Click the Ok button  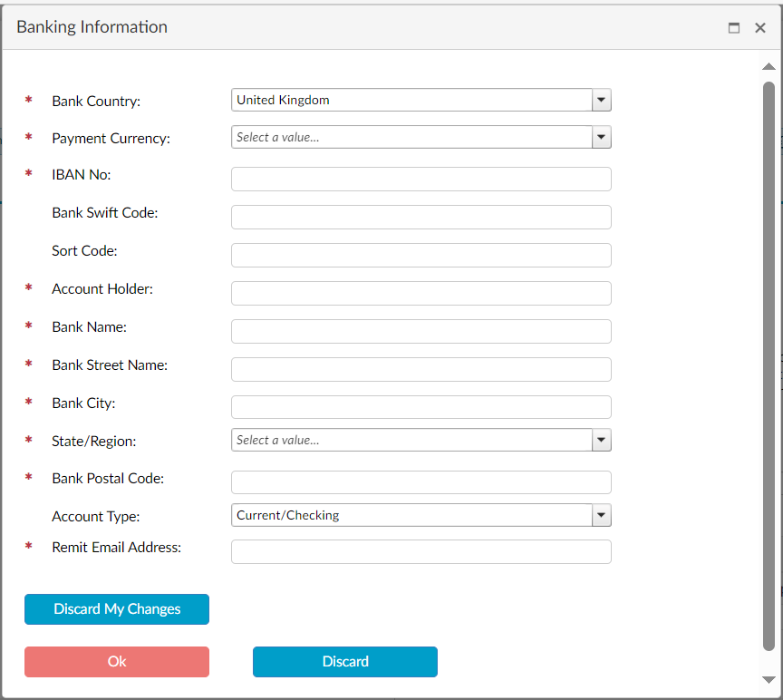click(x=116, y=662)
